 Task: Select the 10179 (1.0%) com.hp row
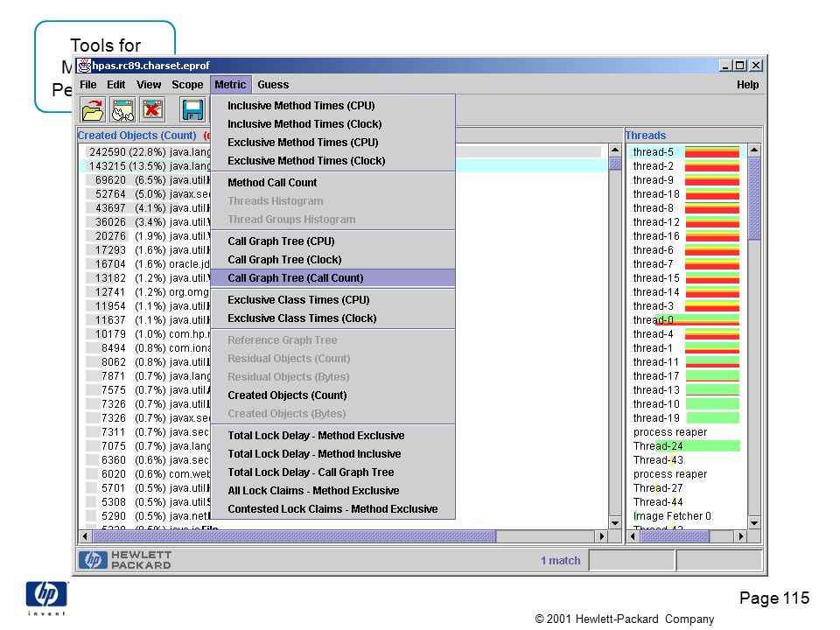343,333
